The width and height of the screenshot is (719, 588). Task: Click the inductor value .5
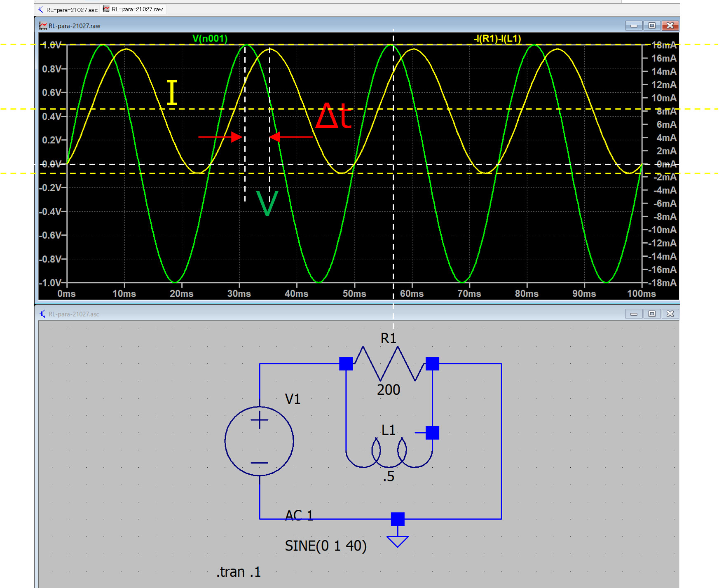tap(389, 477)
